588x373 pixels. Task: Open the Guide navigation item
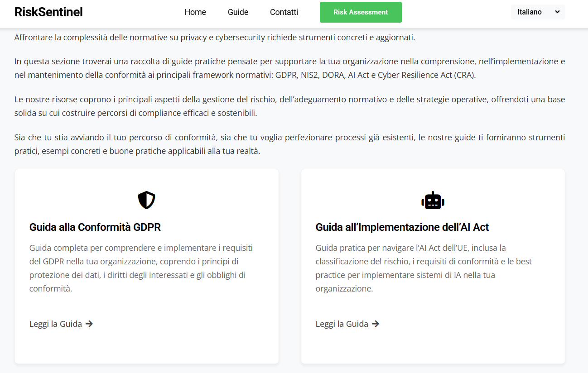(x=238, y=12)
